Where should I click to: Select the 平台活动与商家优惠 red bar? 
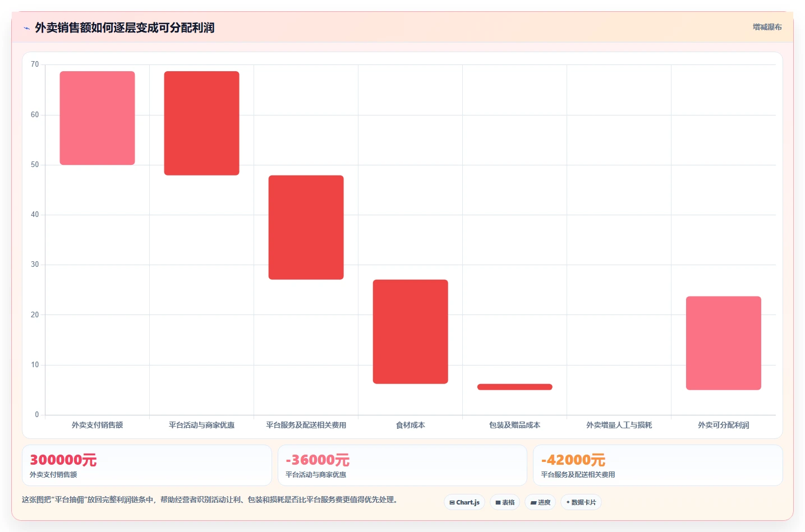click(x=202, y=123)
